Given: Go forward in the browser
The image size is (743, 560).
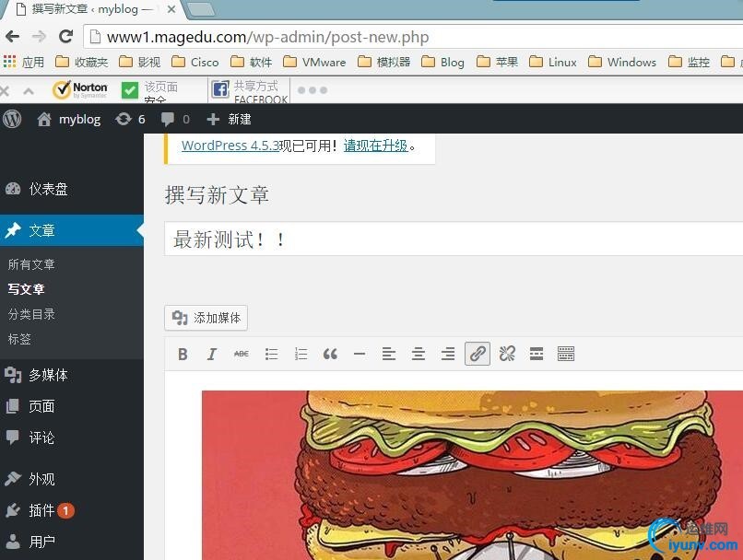Looking at the screenshot, I should [39, 37].
